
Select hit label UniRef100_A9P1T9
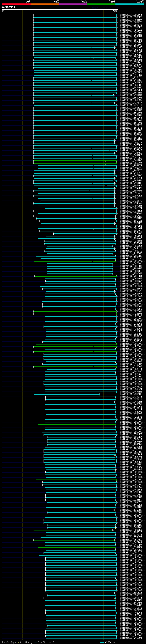[x=131, y=165]
